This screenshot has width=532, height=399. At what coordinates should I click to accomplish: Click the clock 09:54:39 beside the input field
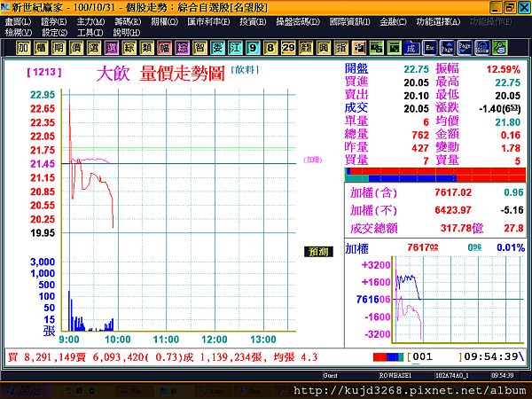pyautogui.click(x=491, y=357)
